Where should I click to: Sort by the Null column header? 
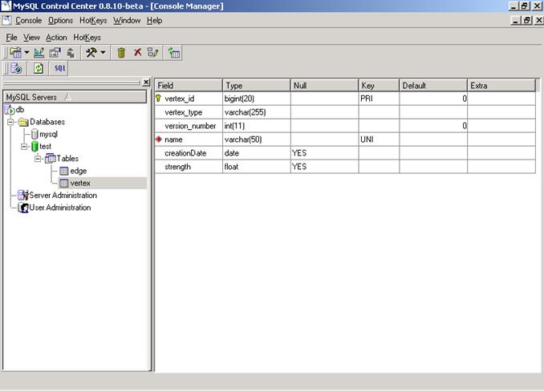point(324,85)
